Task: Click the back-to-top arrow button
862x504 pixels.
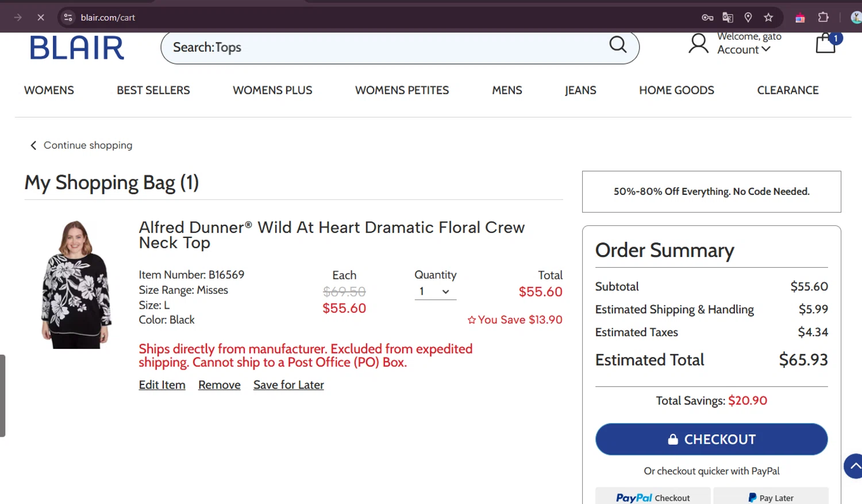Action: coord(854,466)
